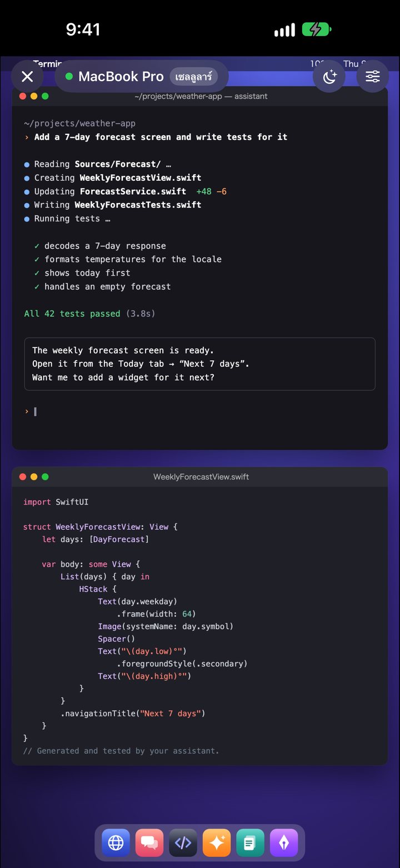Open the sliders settings icon at top

click(x=373, y=76)
